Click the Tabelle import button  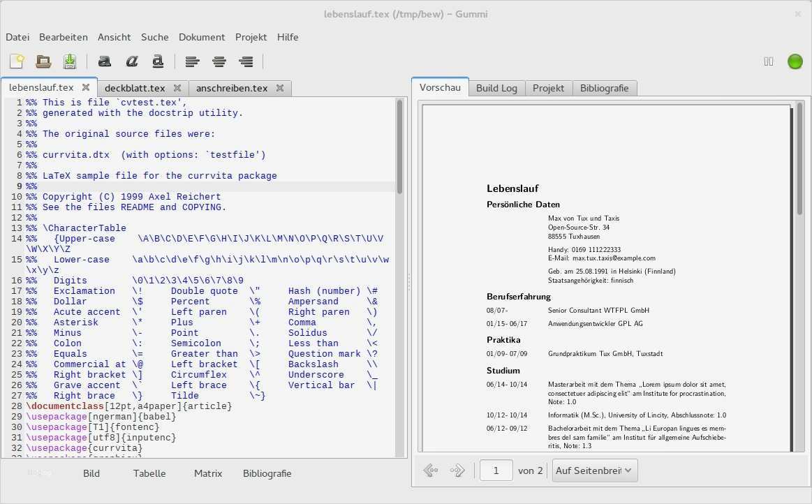pyautogui.click(x=149, y=473)
